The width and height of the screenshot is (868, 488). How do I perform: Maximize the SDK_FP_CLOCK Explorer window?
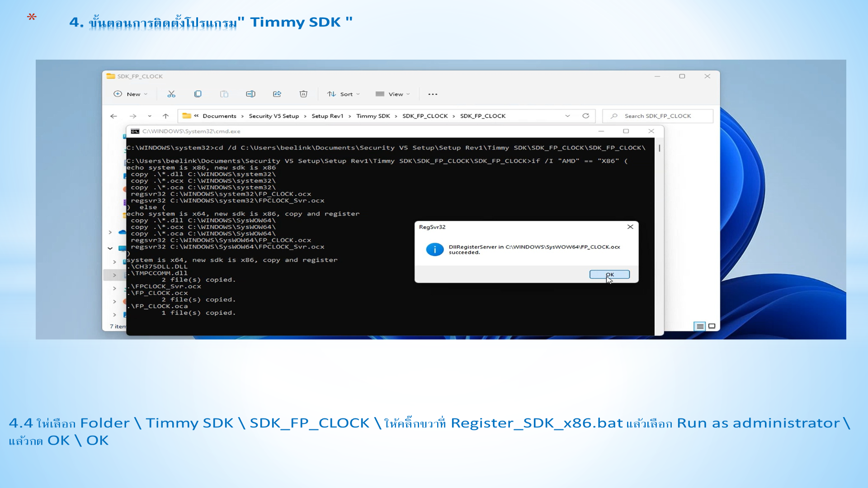[x=682, y=76]
